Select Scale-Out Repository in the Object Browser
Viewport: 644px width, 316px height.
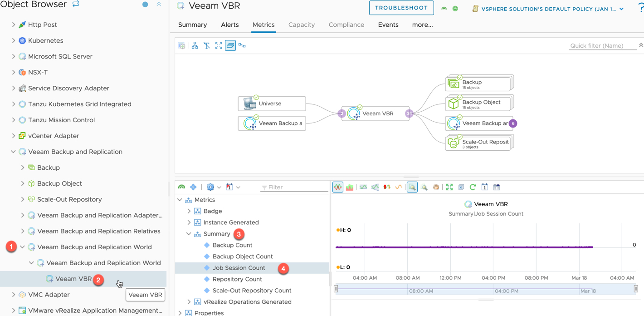pyautogui.click(x=69, y=199)
